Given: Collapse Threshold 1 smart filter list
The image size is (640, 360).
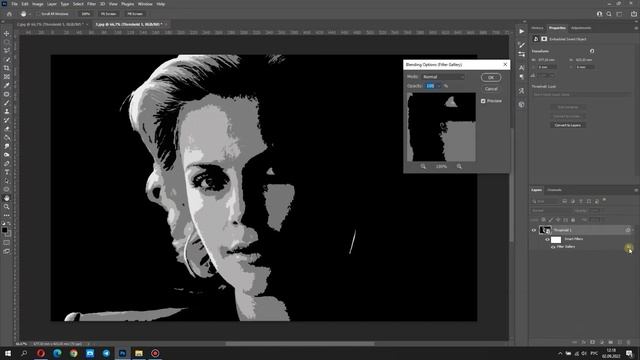Looking at the screenshot, I should pyautogui.click(x=633, y=230).
